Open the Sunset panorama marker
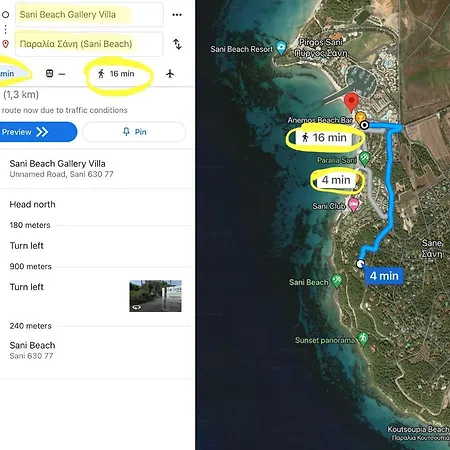Screen dimensions: 450x450 [363, 339]
